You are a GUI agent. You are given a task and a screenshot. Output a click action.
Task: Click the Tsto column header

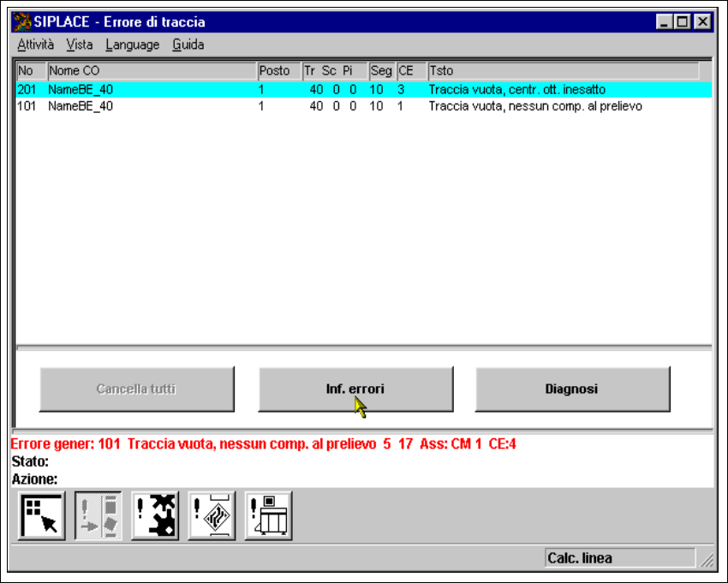pyautogui.click(x=564, y=71)
